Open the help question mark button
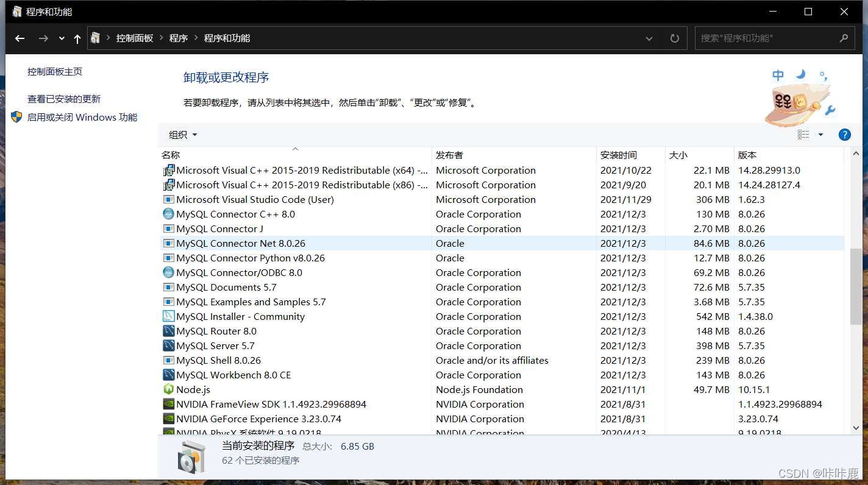868x485 pixels. coord(845,135)
